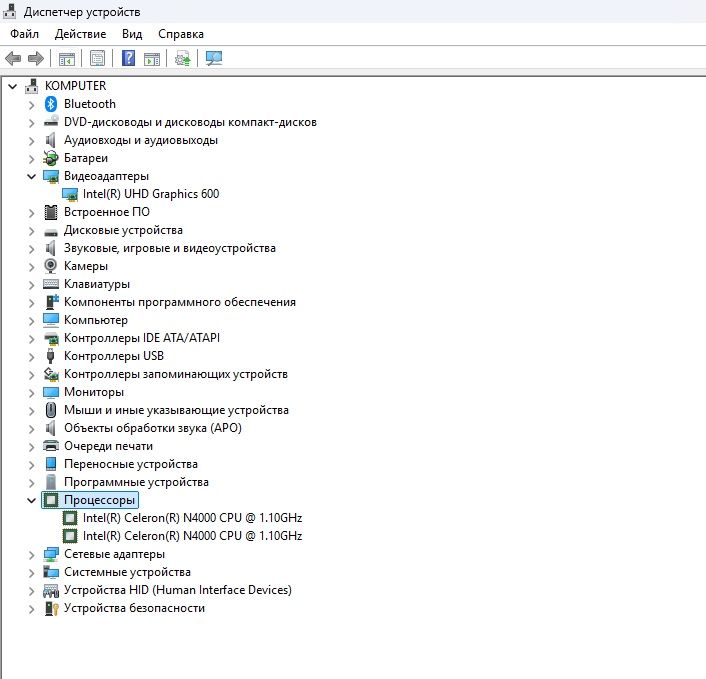706x679 pixels.
Task: Select Программные устройства row
Action: click(136, 482)
